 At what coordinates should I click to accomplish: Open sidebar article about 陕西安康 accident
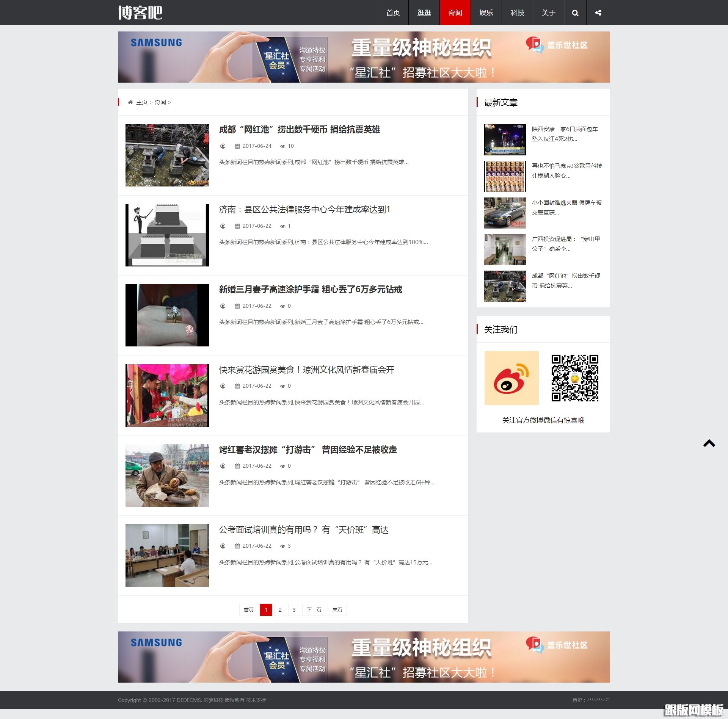565,134
